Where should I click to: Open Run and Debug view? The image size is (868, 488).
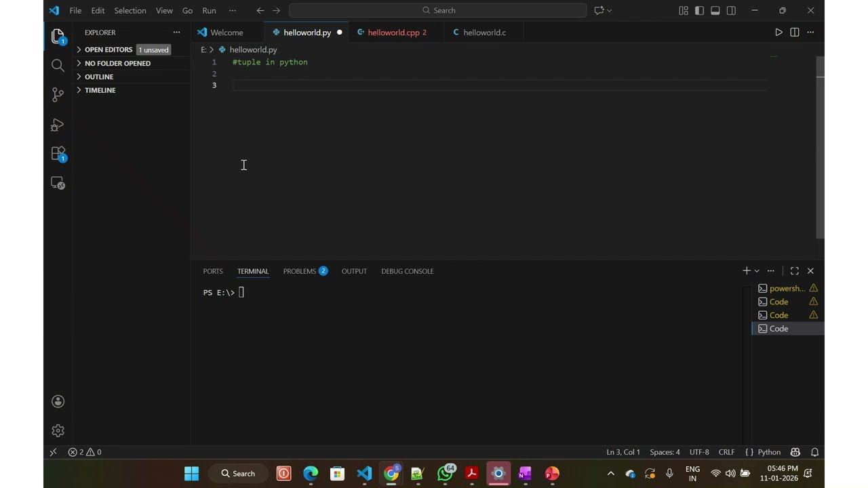click(58, 125)
